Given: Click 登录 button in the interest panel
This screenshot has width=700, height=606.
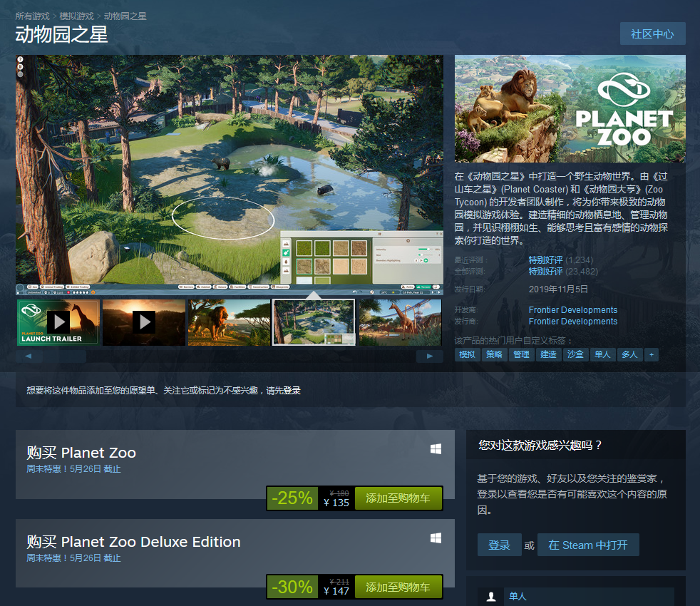Looking at the screenshot, I should click(499, 545).
